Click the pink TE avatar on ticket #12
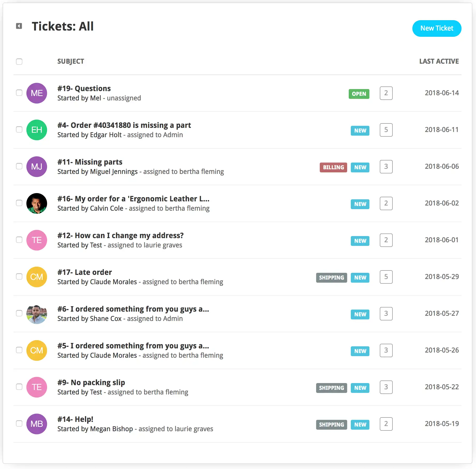 click(36, 240)
